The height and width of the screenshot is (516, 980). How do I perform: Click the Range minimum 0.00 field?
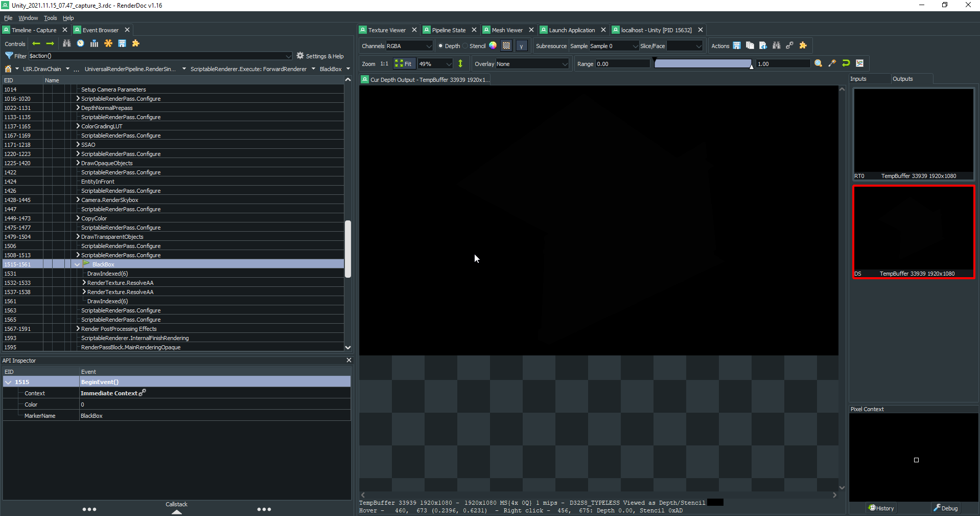(x=622, y=64)
